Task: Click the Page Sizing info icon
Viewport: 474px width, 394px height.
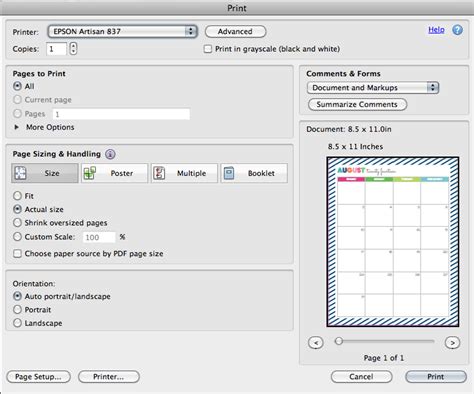Action: (x=110, y=154)
